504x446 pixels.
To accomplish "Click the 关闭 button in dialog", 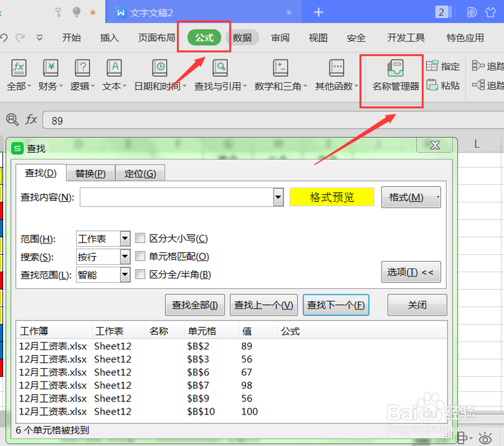I will point(417,305).
